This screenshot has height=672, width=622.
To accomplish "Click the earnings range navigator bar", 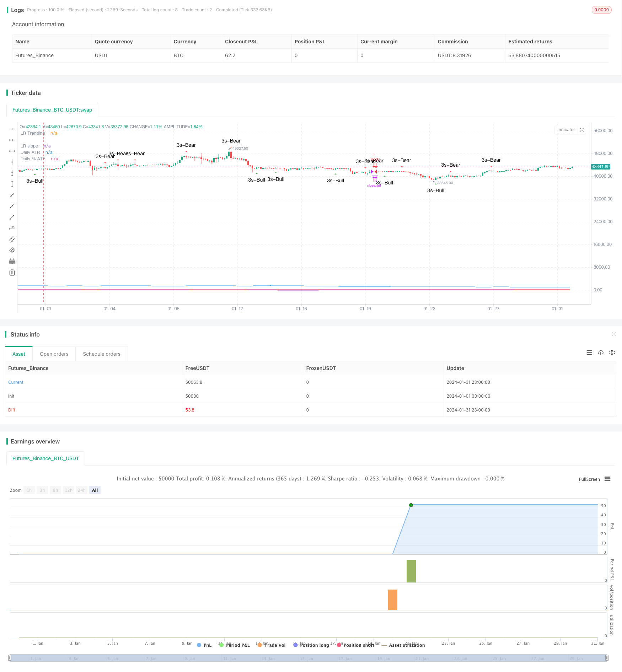I will (309, 658).
